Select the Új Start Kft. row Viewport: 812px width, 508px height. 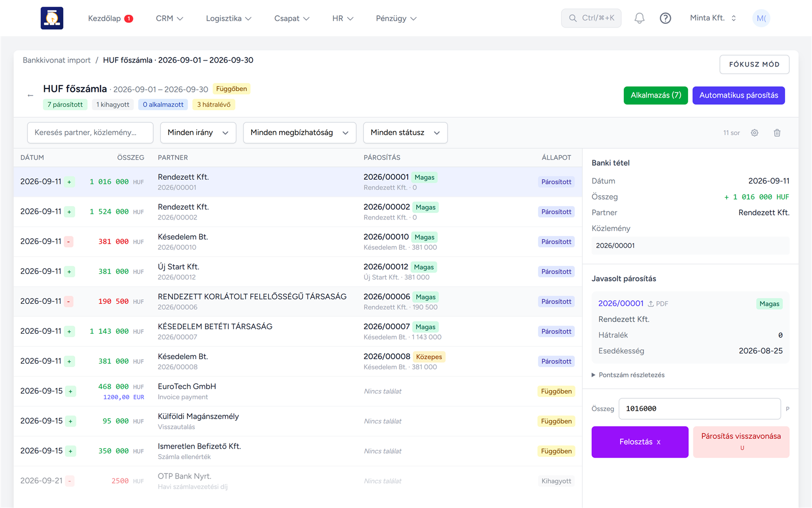click(x=298, y=272)
